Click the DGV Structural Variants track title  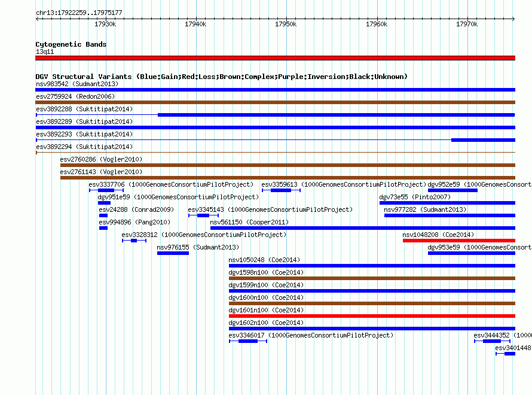221,77
